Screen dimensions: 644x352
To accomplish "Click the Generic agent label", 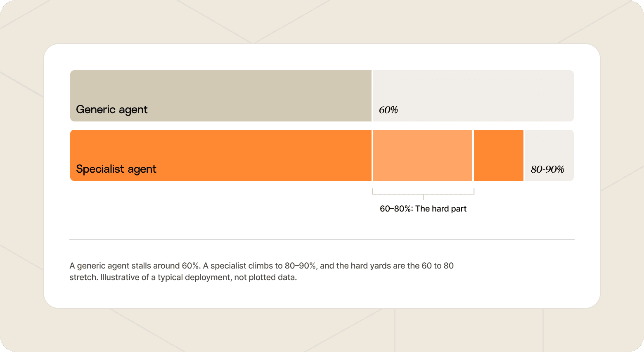I will 111,109.
